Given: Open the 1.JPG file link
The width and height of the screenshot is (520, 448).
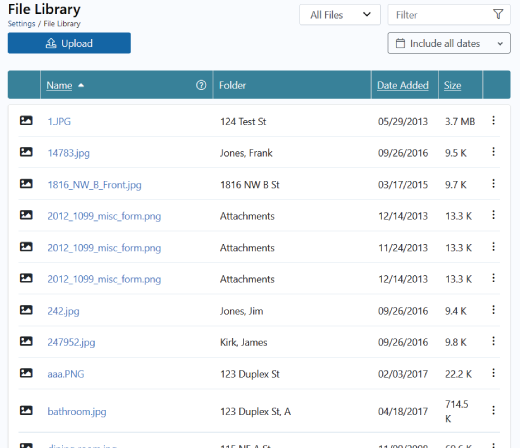Looking at the screenshot, I should [x=59, y=121].
